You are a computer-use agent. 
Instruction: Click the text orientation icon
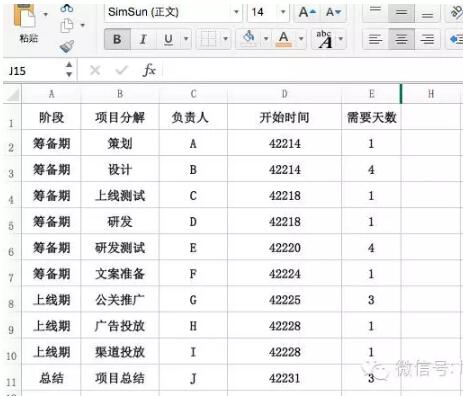click(x=456, y=12)
